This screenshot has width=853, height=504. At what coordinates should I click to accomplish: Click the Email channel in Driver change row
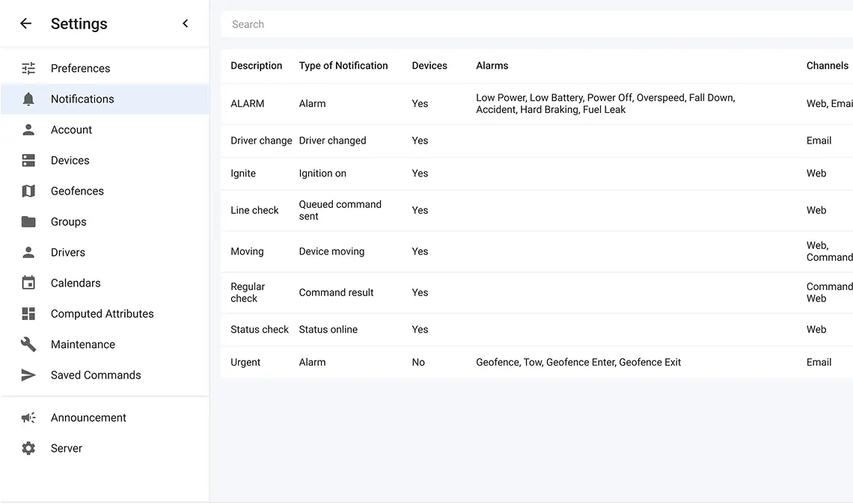pyautogui.click(x=819, y=141)
